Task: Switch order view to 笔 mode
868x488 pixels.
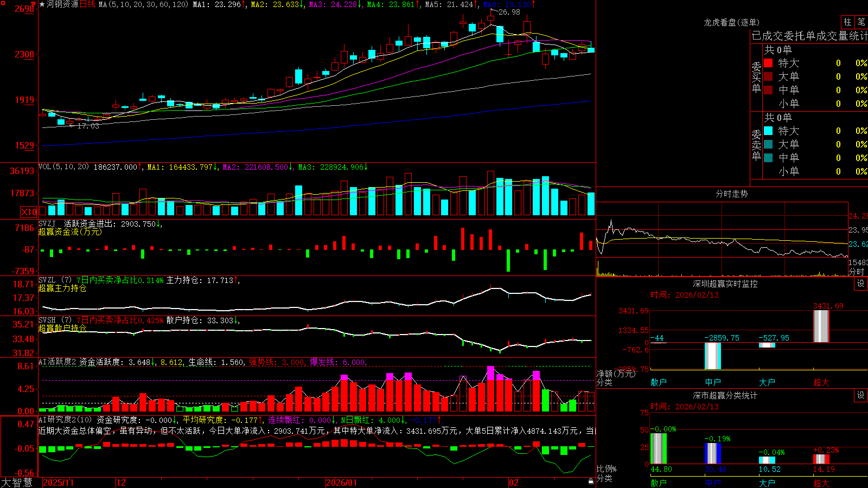Action: pos(861,22)
